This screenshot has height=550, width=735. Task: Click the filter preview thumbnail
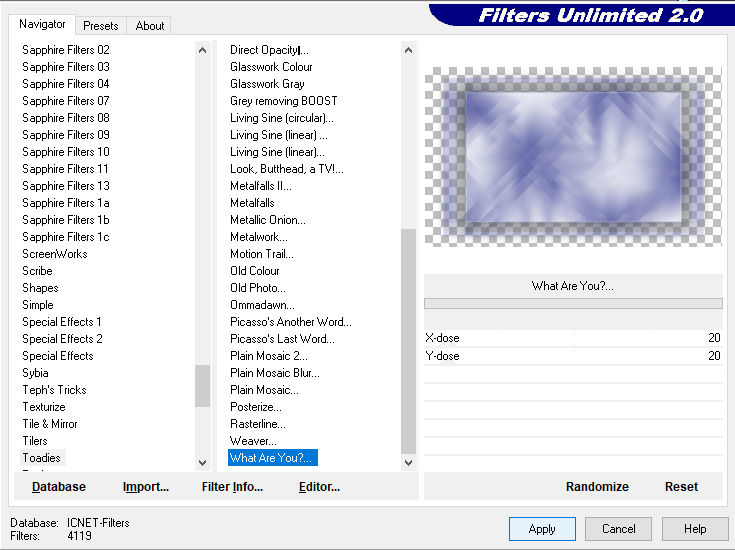click(x=573, y=157)
